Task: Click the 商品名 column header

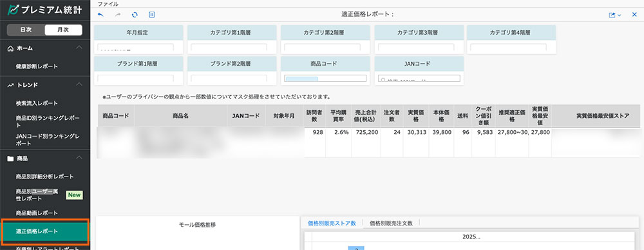Action: (180, 116)
